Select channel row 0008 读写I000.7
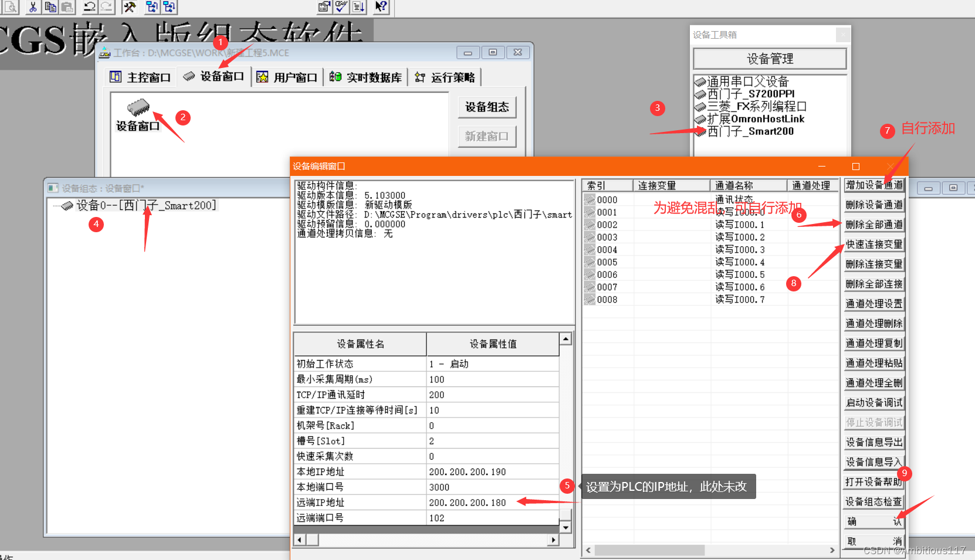 click(x=710, y=300)
